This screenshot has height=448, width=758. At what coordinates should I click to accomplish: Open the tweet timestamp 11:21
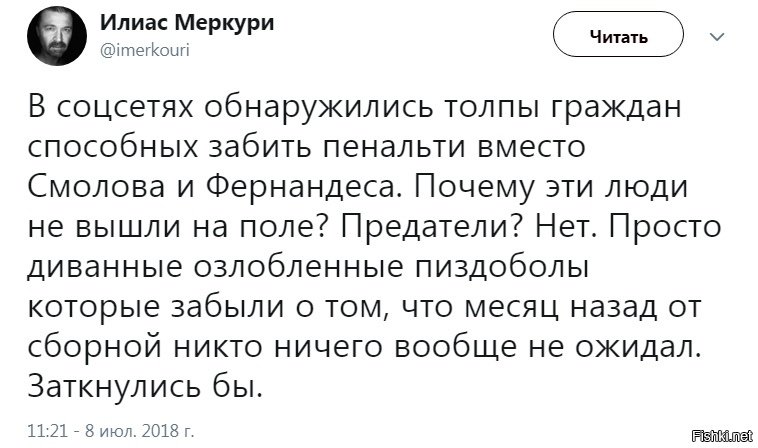[x=47, y=431]
